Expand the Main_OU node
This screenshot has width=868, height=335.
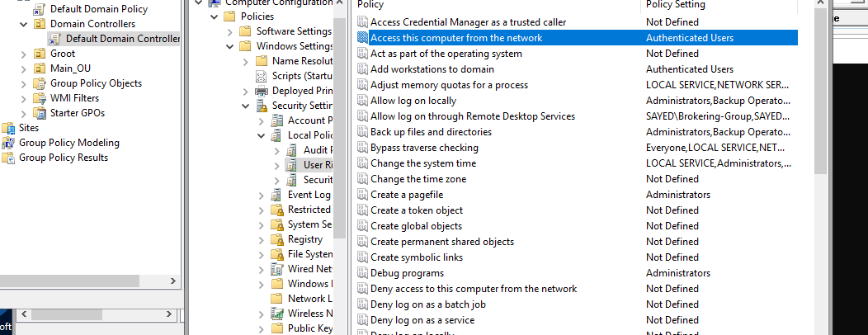[x=23, y=68]
